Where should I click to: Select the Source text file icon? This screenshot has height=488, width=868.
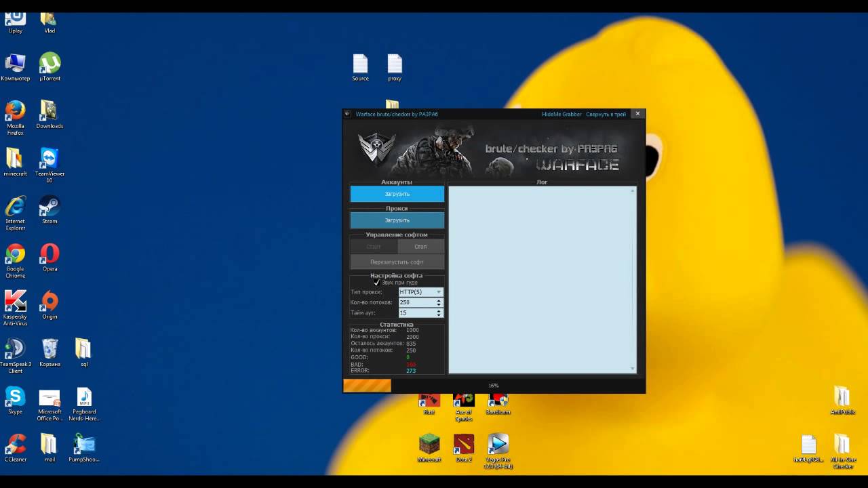click(x=360, y=68)
